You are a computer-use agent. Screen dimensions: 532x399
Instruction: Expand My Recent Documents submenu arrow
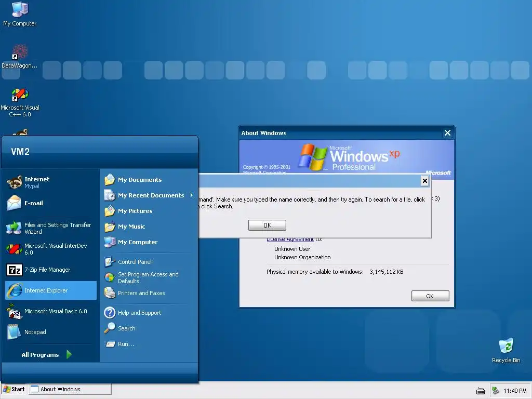coord(192,195)
